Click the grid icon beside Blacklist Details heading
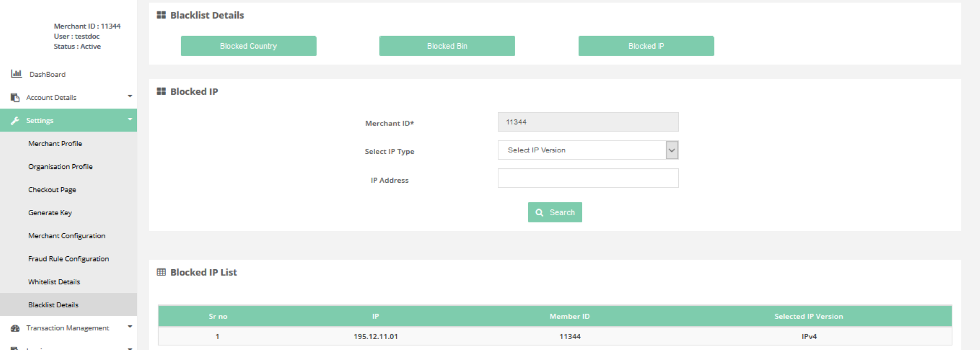 (x=161, y=15)
